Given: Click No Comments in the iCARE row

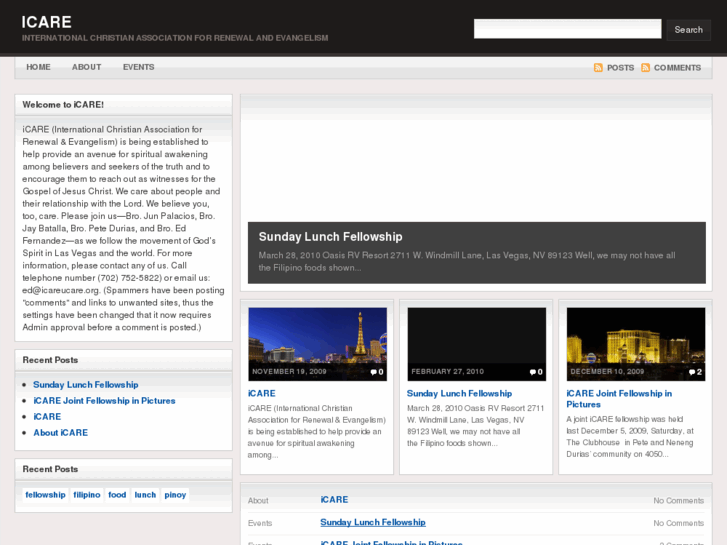Looking at the screenshot, I should pos(679,500).
